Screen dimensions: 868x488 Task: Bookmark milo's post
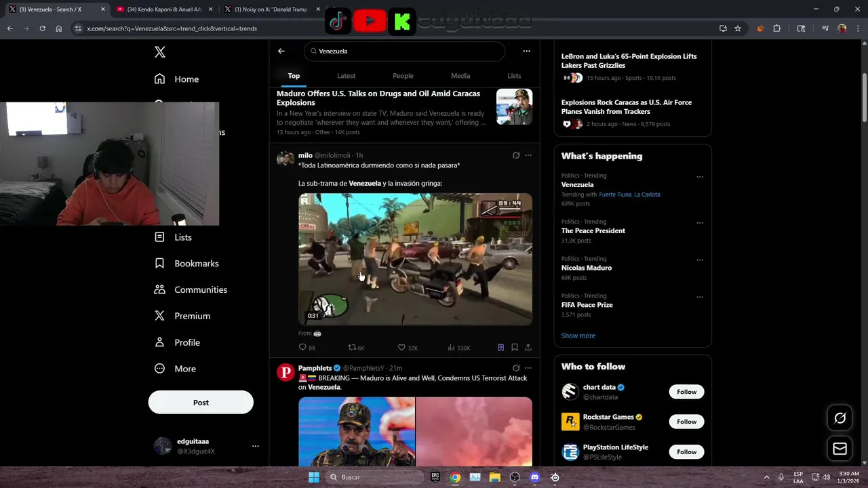click(x=515, y=348)
